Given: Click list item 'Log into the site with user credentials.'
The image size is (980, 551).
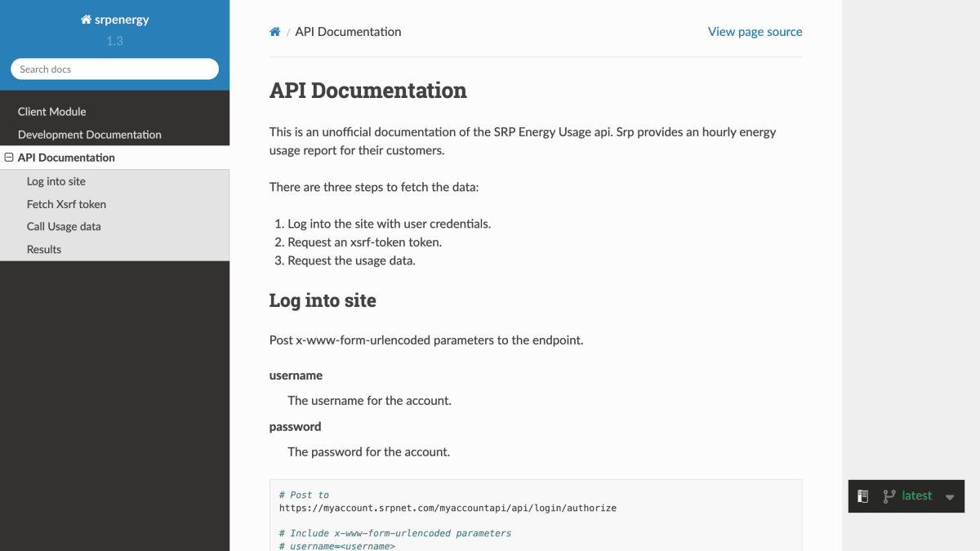Looking at the screenshot, I should pos(389,224).
